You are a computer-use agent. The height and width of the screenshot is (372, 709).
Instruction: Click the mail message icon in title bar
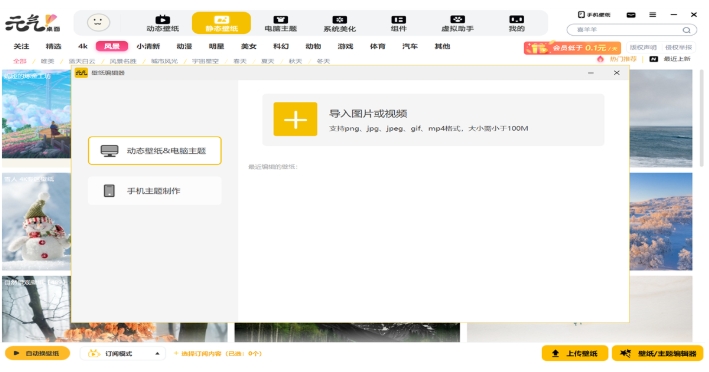tap(631, 15)
